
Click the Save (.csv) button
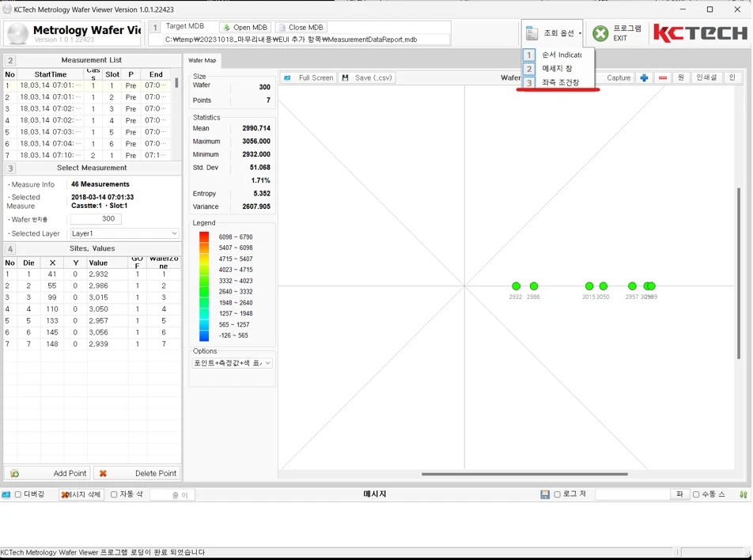pyautogui.click(x=367, y=78)
